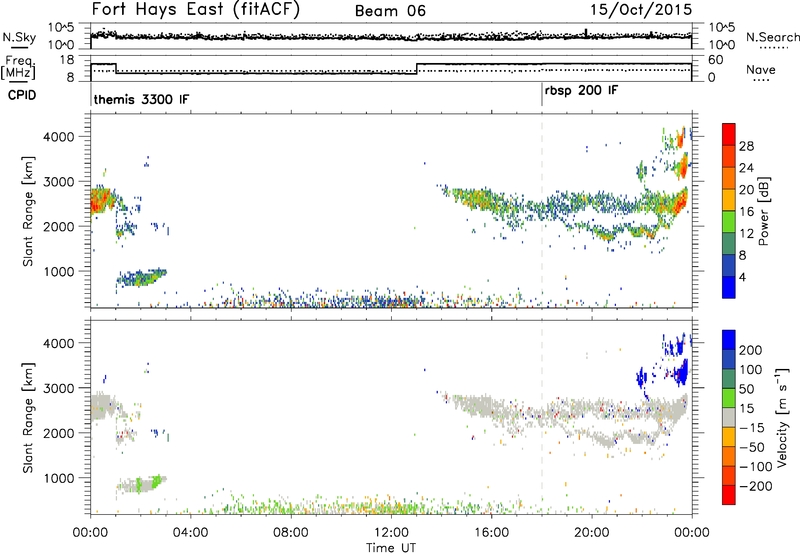Pick Velocity colorbar bright blue top segment
Viewport: 800px width, 554px height.
coord(729,340)
